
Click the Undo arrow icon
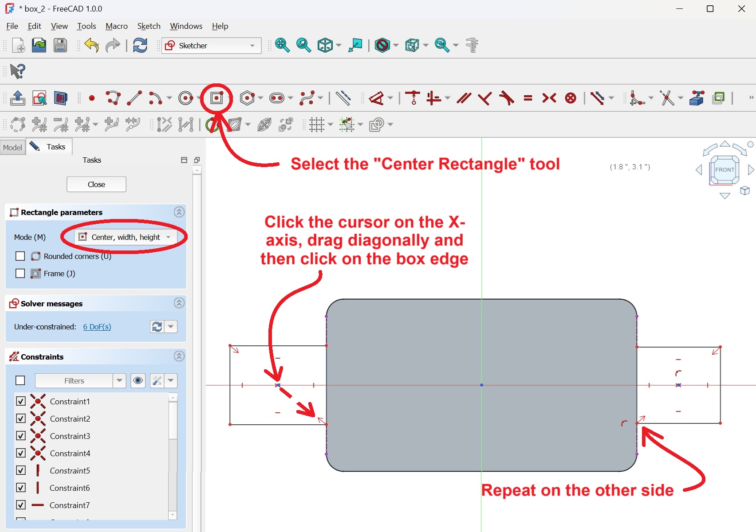coord(92,45)
